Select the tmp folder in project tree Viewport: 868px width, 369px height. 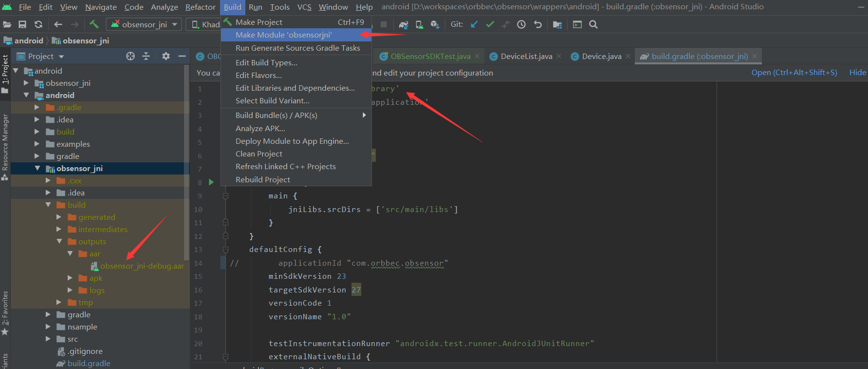(80, 302)
